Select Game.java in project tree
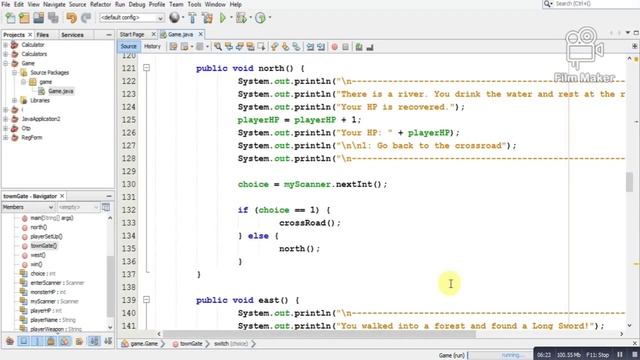This screenshot has height=360, width=640. coord(60,91)
